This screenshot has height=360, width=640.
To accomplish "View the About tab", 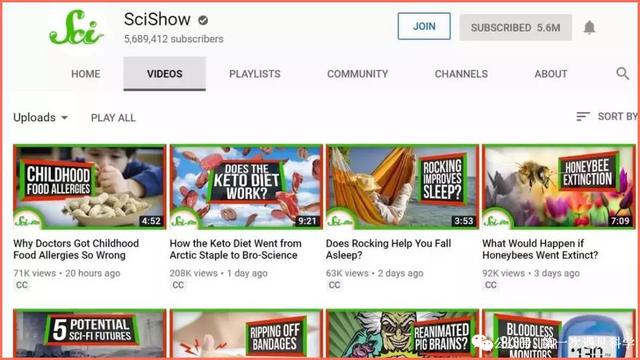I will tap(551, 74).
